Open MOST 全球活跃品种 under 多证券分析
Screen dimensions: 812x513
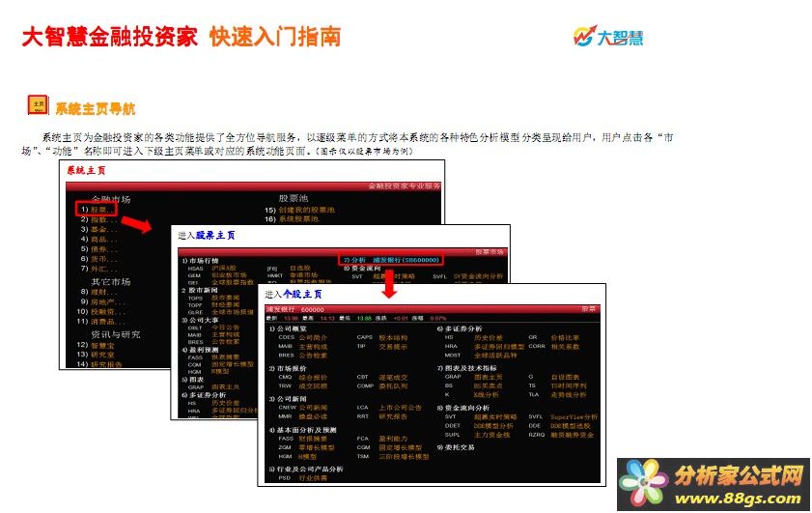481,356
